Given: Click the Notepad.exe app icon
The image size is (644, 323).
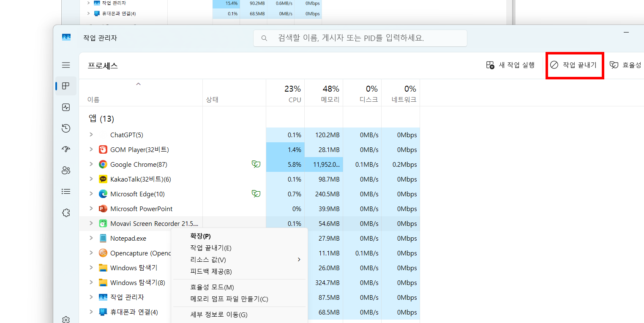Looking at the screenshot, I should coord(103,238).
